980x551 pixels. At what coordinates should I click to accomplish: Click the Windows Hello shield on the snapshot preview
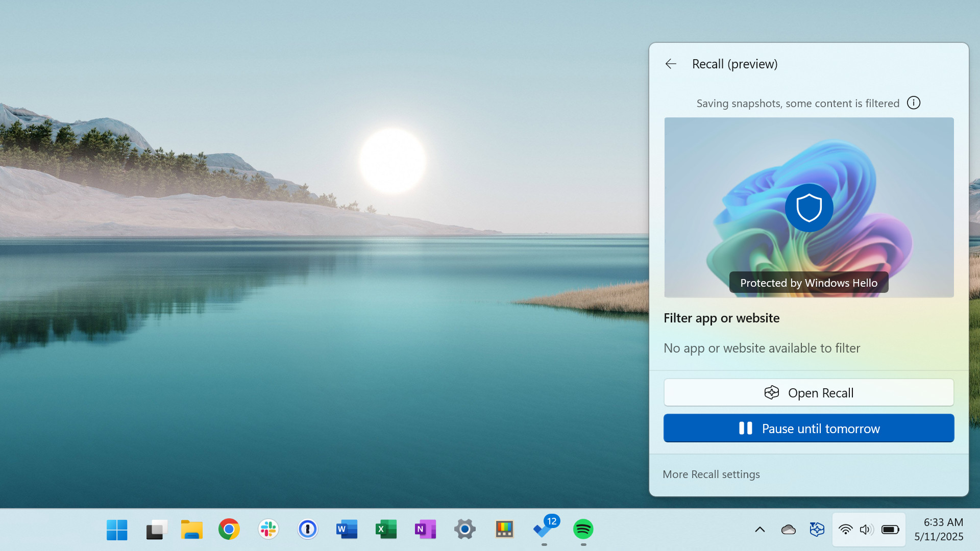point(808,208)
